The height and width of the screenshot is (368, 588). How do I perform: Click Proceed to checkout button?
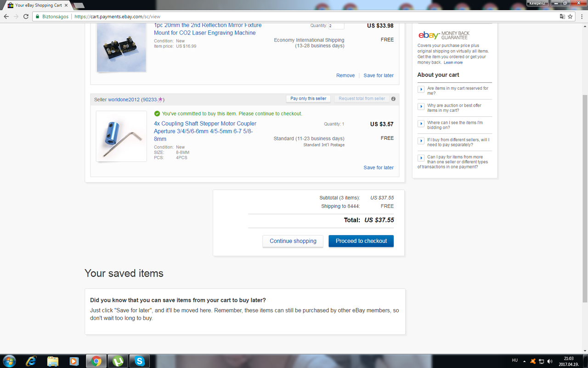361,241
